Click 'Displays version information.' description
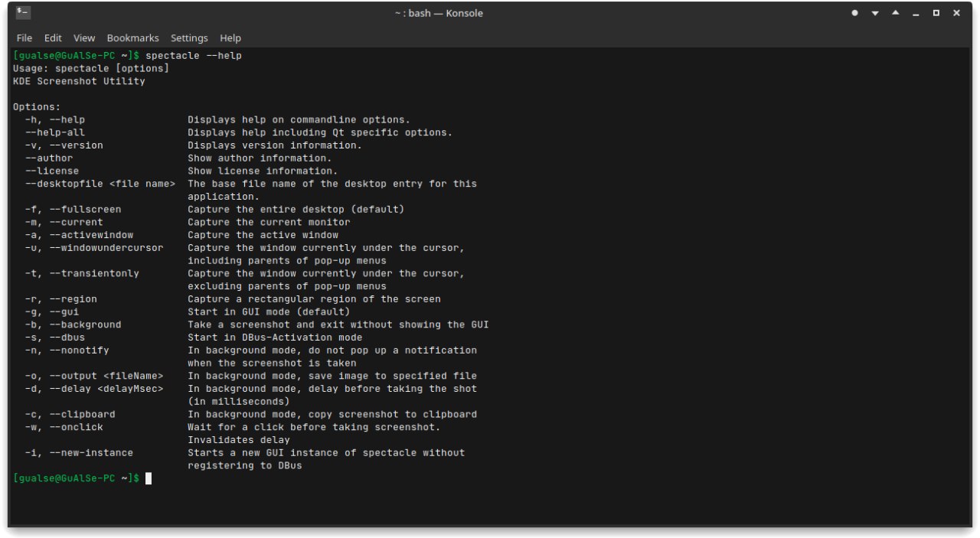The image size is (980, 538). click(x=275, y=145)
